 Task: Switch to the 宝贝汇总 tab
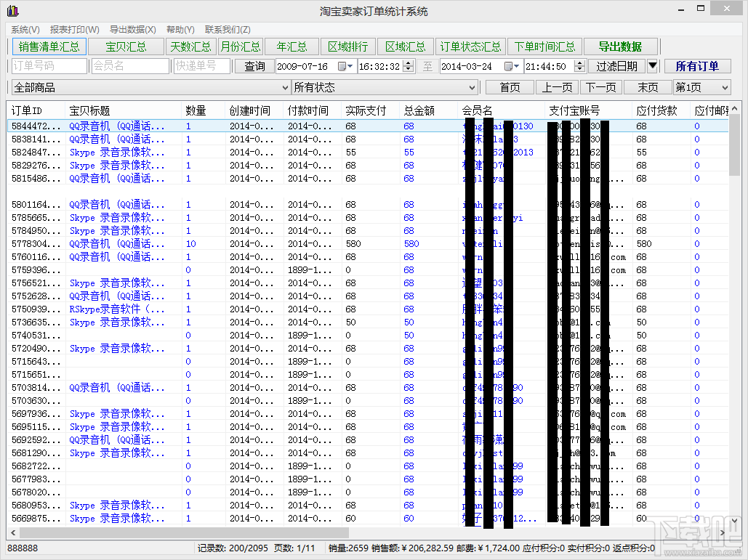click(126, 46)
